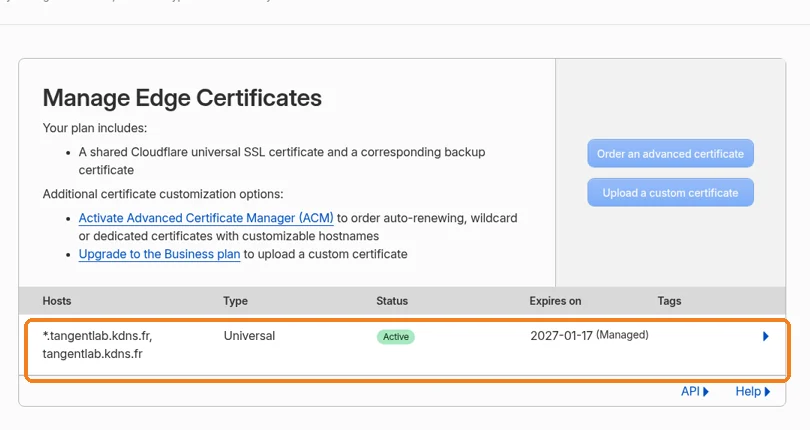Expand the tangentlab.kdns.fr certificate row arrow
This screenshot has height=430, width=810.
coord(766,336)
